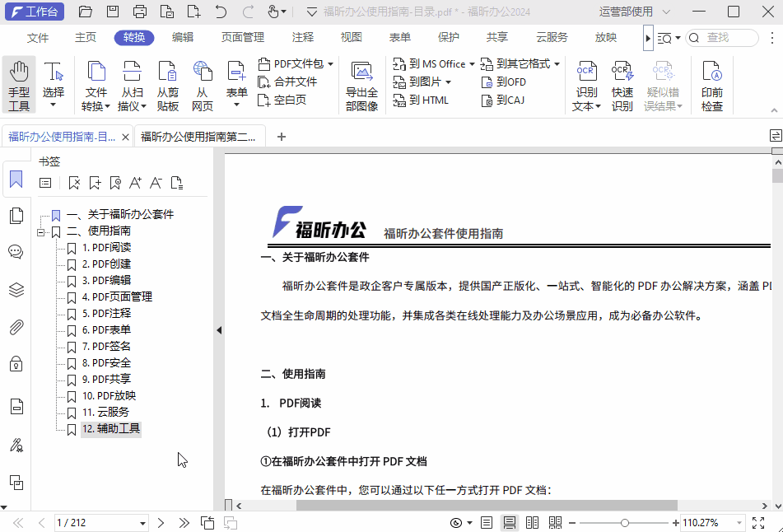Collapse the 使用指南 bookmark tree

42,230
